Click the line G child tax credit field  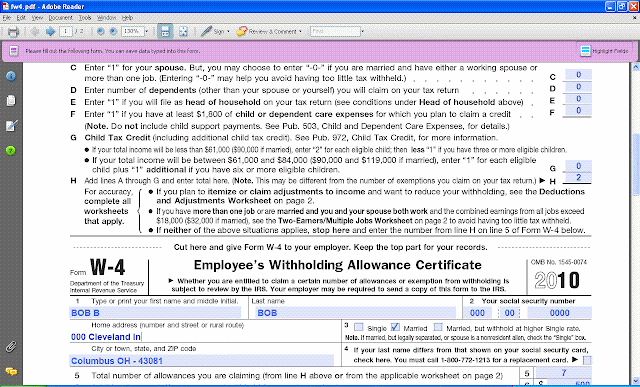pyautogui.click(x=578, y=166)
